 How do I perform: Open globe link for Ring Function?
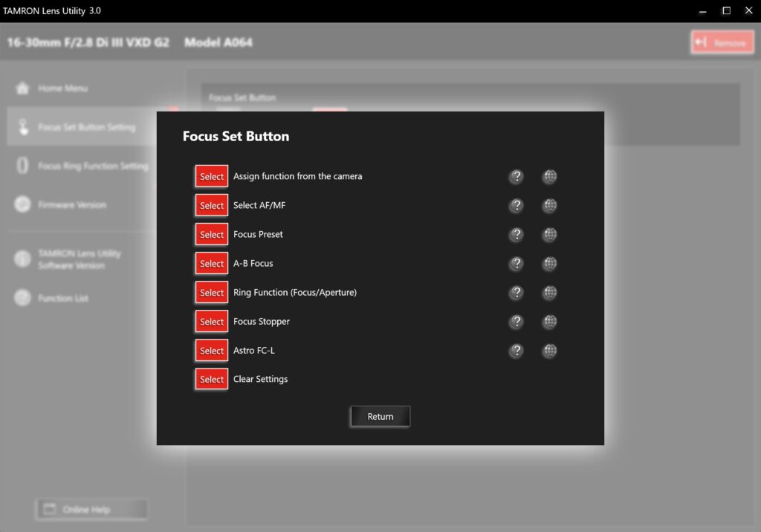[x=549, y=292]
